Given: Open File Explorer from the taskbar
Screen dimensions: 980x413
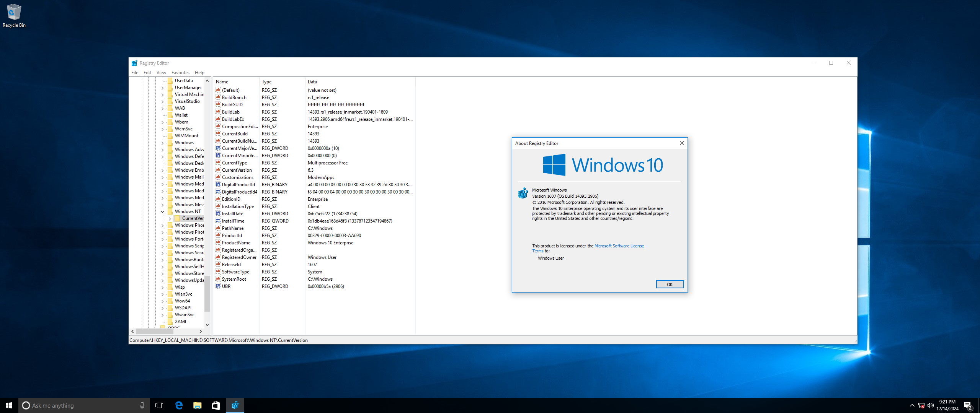Looking at the screenshot, I should point(198,405).
